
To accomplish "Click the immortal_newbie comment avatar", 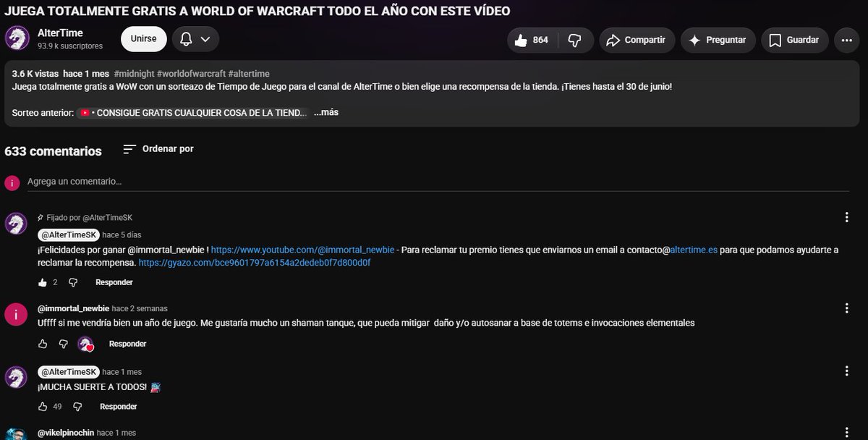I will (x=16, y=313).
